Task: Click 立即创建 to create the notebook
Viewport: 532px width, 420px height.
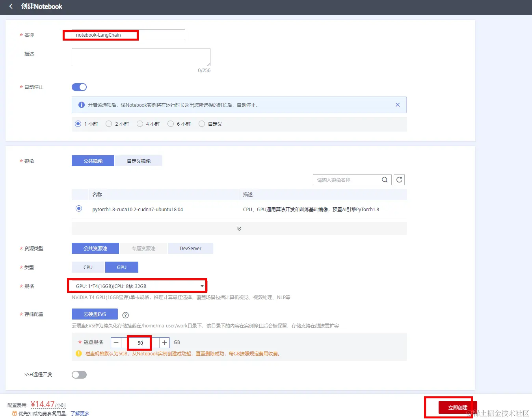Action: (458, 407)
